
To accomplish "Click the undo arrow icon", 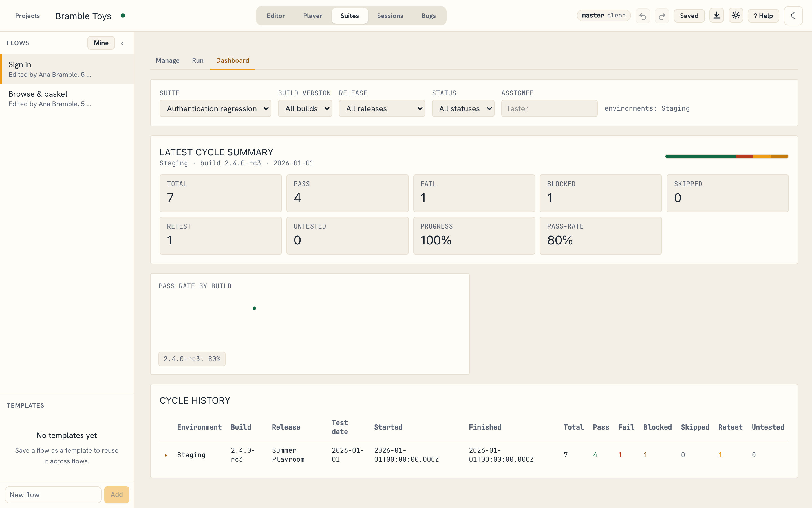I will 643,16.
